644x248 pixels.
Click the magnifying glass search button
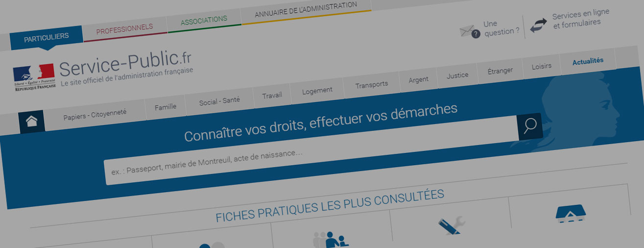(530, 126)
